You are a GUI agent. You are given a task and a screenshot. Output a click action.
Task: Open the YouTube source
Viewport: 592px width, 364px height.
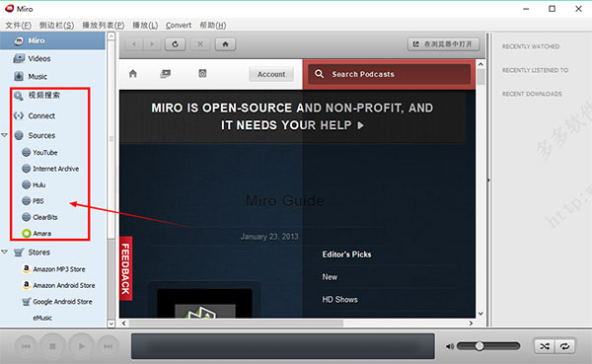pyautogui.click(x=44, y=153)
